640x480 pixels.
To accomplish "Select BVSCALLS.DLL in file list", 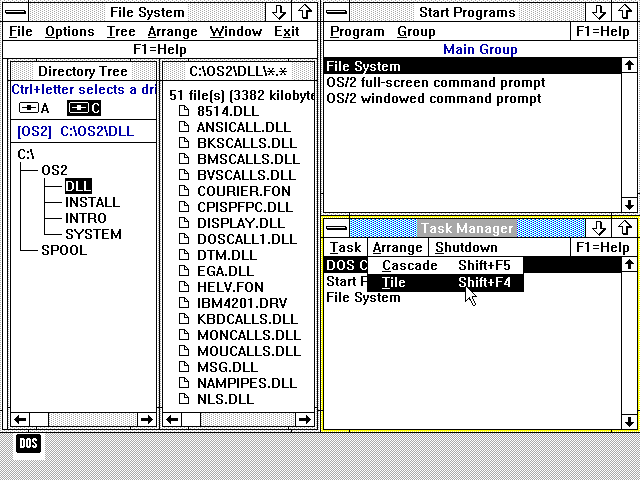I will [247, 175].
